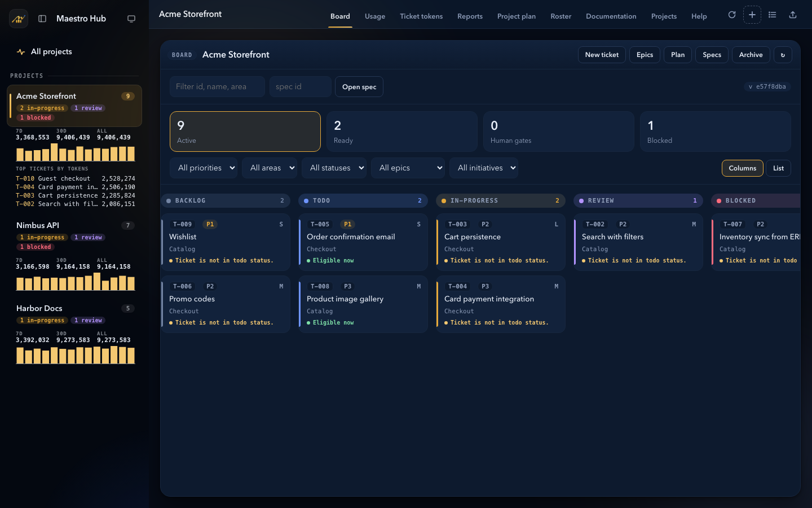Open the Roster tab
The image size is (812, 508).
[561, 16]
